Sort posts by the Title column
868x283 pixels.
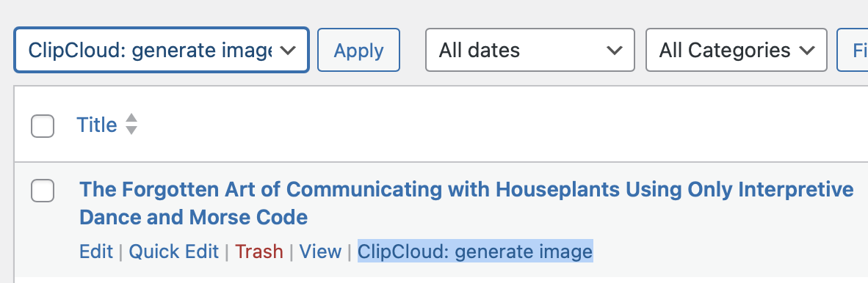pos(96,125)
